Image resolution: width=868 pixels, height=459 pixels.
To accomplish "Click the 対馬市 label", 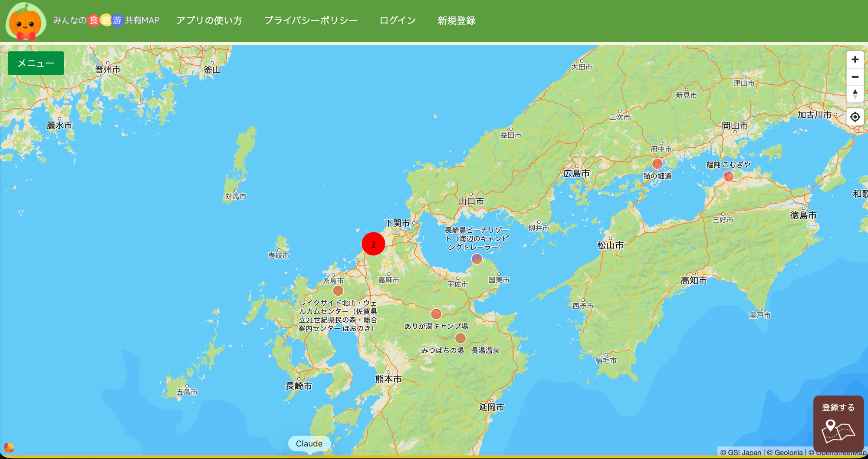I will (236, 196).
